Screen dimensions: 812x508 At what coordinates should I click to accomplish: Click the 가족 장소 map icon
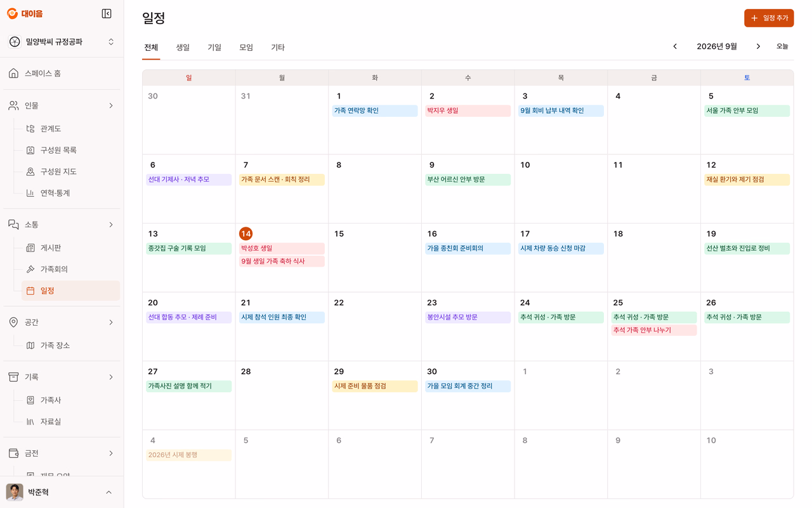click(x=30, y=346)
